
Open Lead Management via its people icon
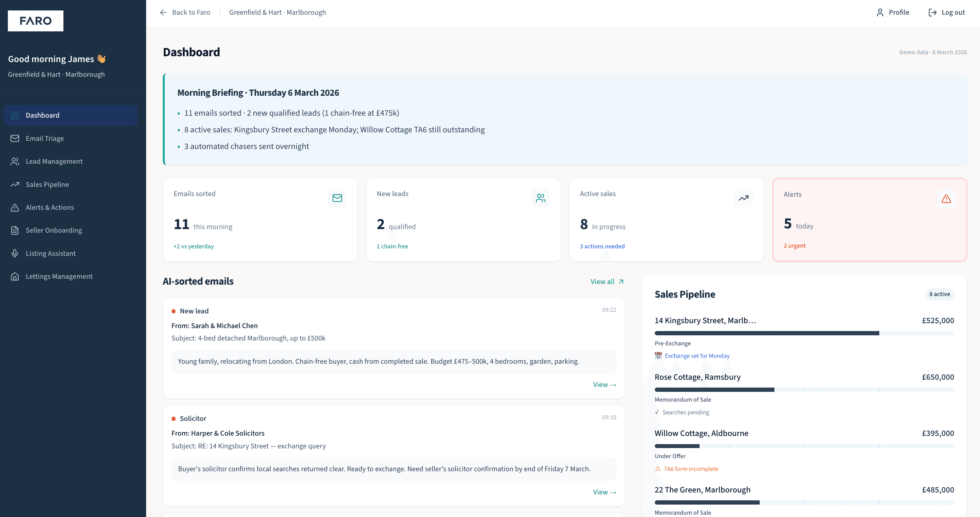click(15, 161)
